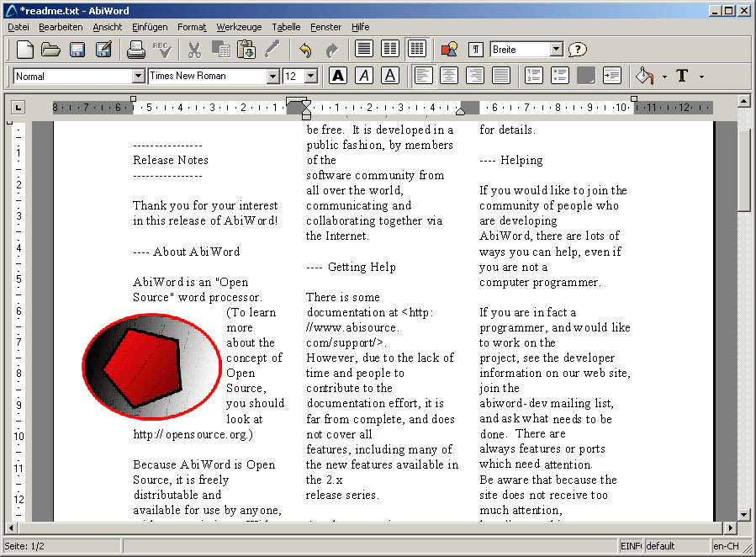This screenshot has height=557, width=756.
Task: Click the help question mark icon
Action: coord(577,49)
